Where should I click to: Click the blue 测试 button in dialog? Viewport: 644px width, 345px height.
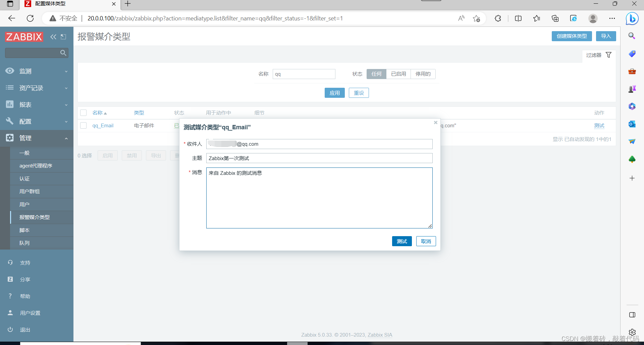click(x=402, y=241)
